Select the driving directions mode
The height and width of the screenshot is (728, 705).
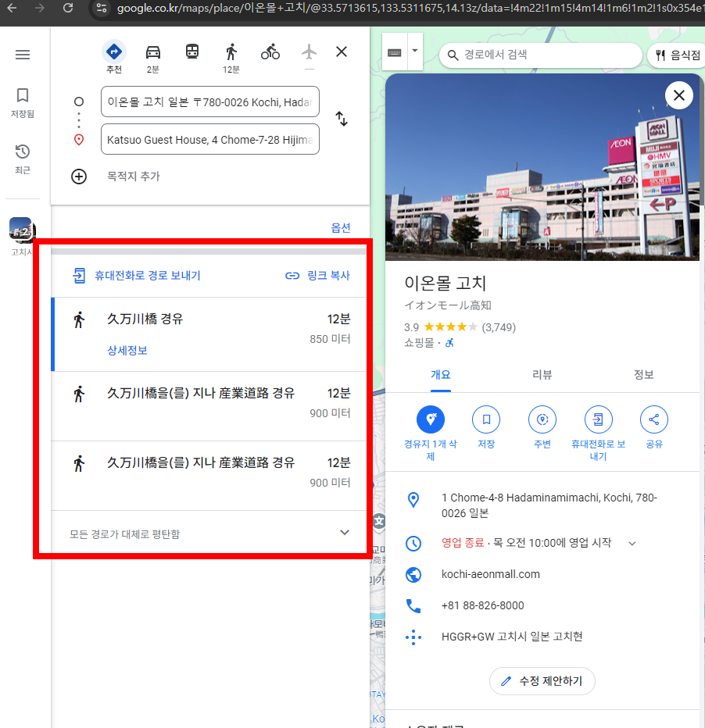pos(153,51)
